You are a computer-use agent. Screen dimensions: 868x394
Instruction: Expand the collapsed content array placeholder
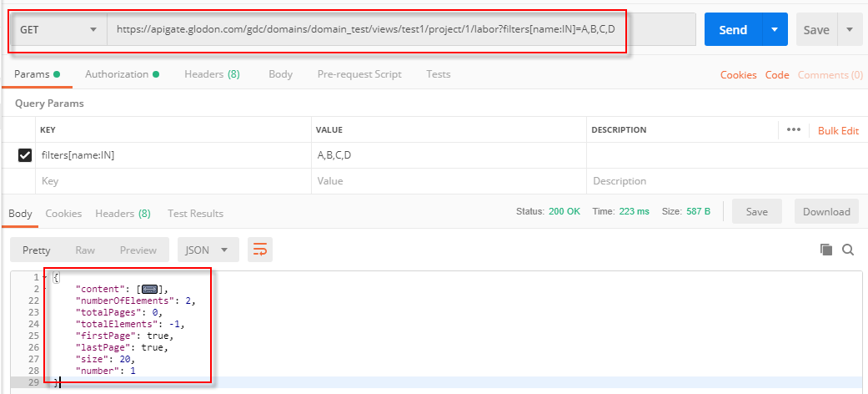[x=150, y=289]
